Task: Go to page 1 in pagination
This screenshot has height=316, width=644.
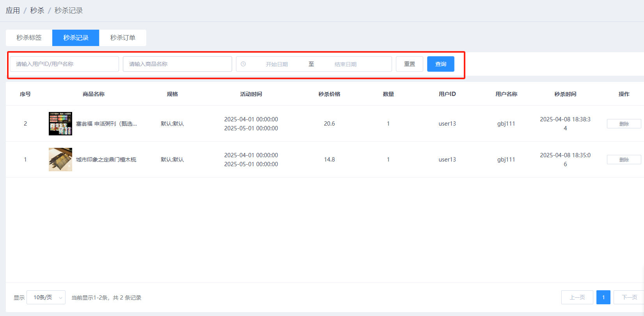Action: click(x=603, y=297)
